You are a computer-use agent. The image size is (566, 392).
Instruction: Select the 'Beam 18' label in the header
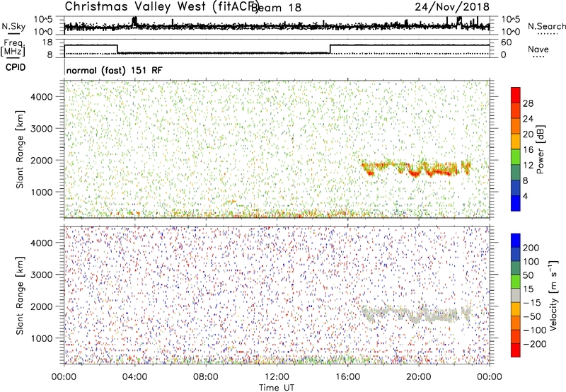(x=276, y=8)
